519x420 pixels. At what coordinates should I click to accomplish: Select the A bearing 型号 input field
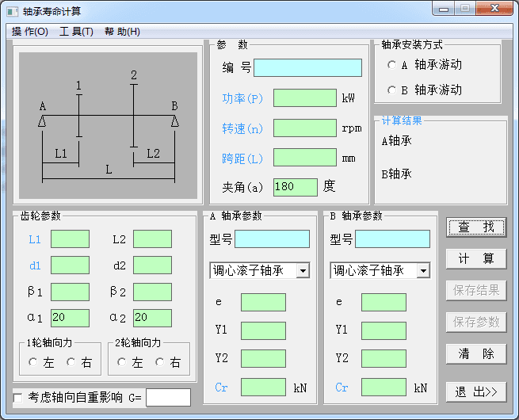pyautogui.click(x=272, y=239)
